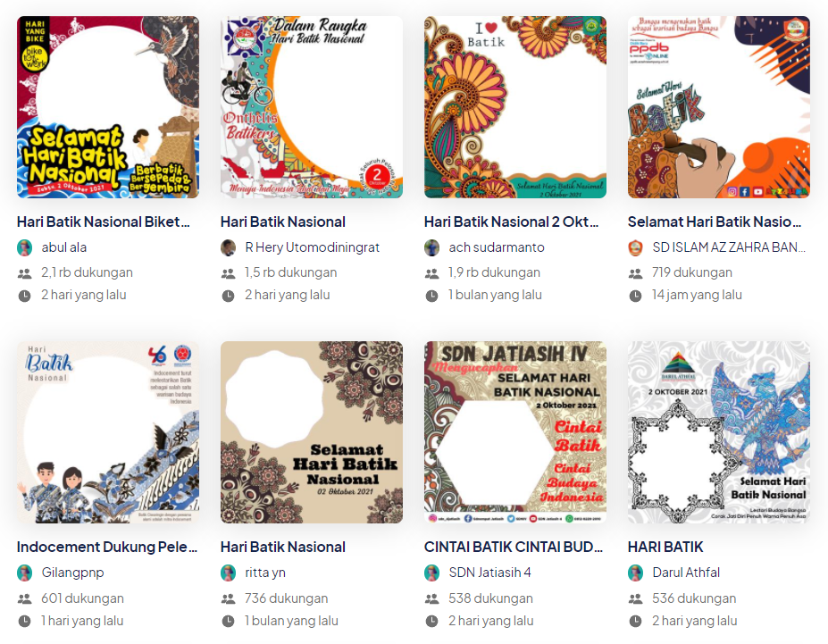Viewport: 828px width, 644px height.
Task: Open the I love Batik frame thumbnail
Action: 515,107
